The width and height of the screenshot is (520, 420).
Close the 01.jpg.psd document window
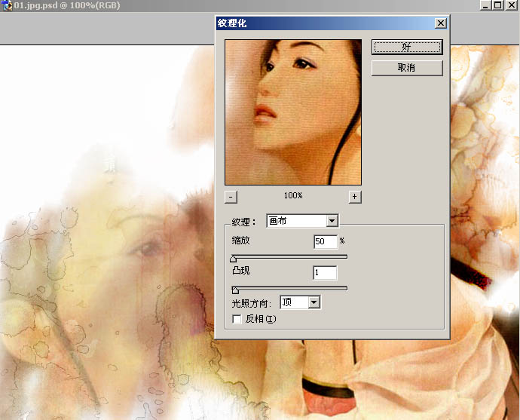[x=512, y=5]
